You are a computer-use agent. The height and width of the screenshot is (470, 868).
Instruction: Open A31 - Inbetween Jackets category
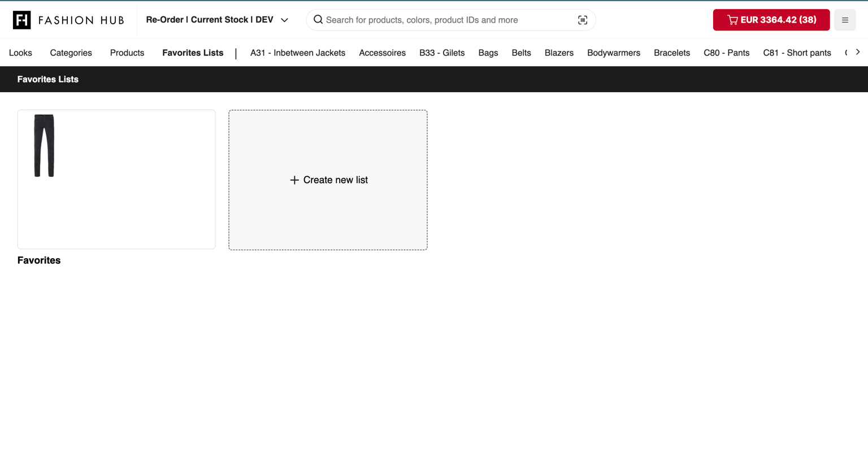pyautogui.click(x=297, y=53)
